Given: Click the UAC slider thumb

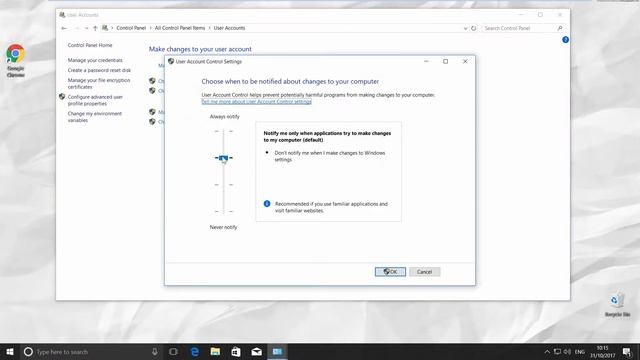Looking at the screenshot, I should pyautogui.click(x=223, y=158).
